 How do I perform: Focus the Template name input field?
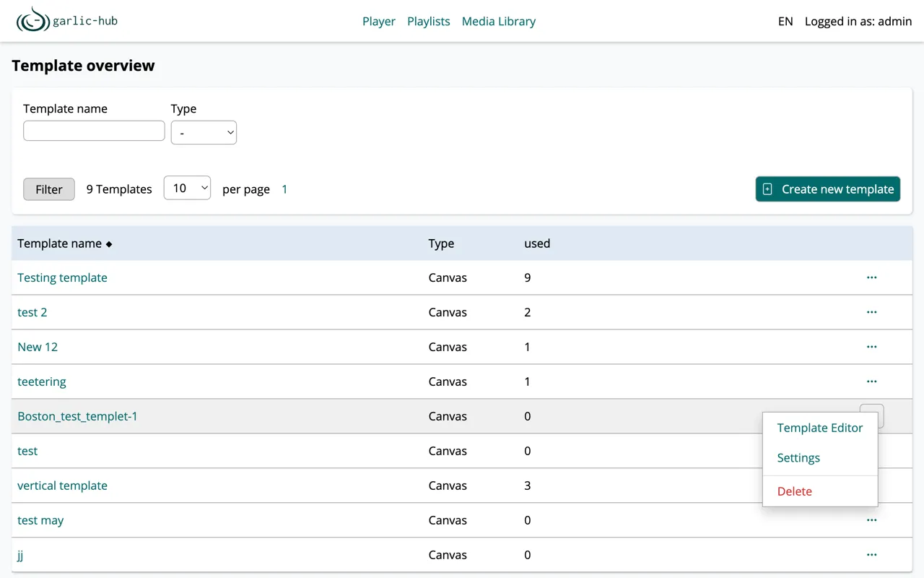click(x=94, y=131)
